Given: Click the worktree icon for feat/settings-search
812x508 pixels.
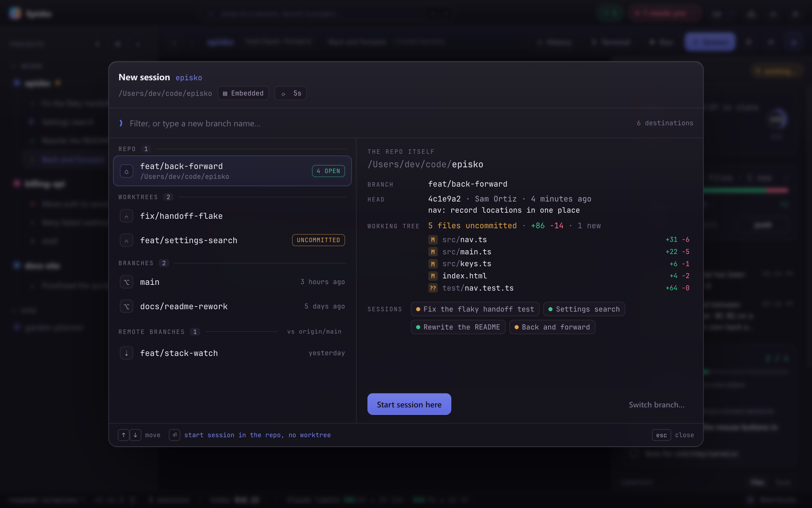Looking at the screenshot, I should click(127, 240).
